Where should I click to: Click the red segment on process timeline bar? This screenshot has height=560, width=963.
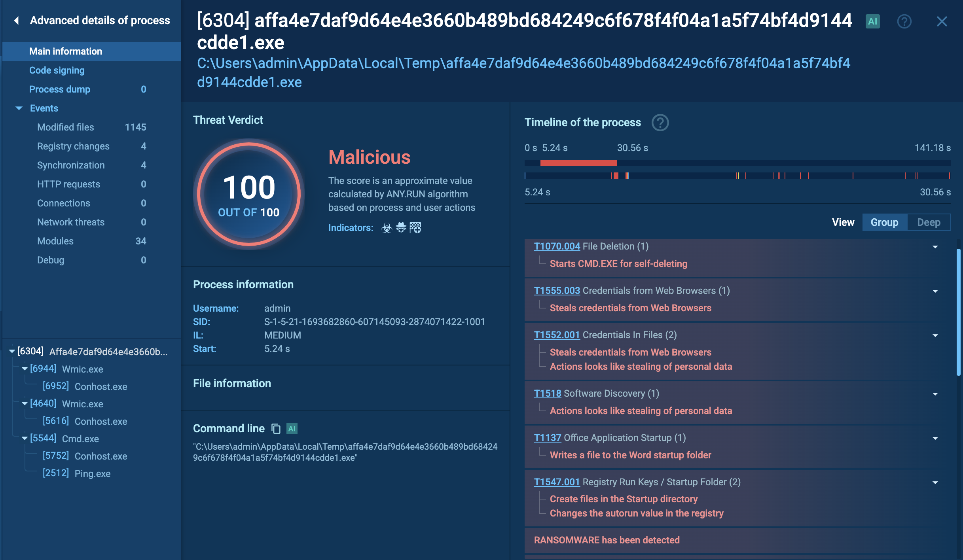pos(578,163)
